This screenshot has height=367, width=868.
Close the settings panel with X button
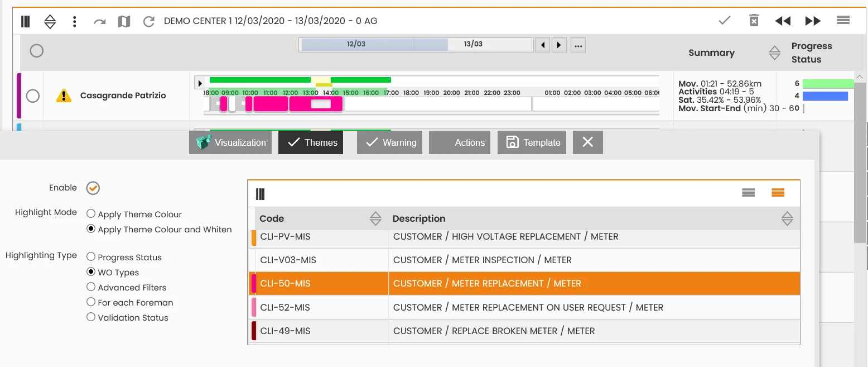click(x=588, y=142)
